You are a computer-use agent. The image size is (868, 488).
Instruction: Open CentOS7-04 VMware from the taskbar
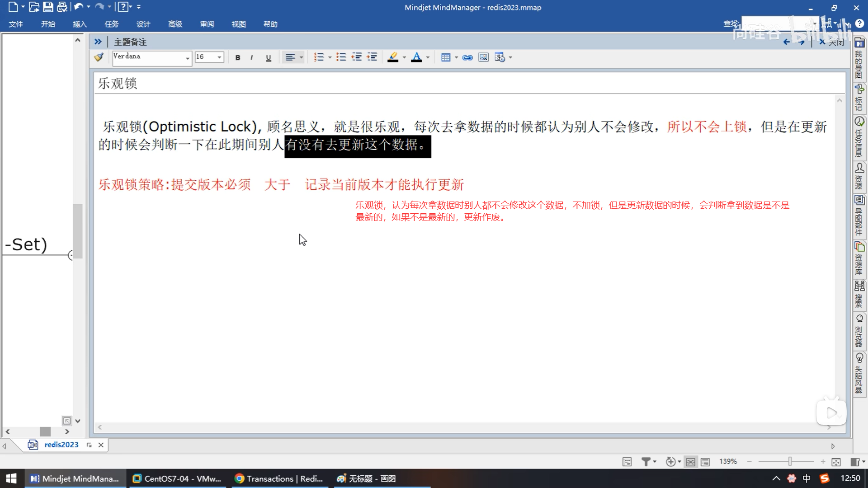[x=177, y=479]
